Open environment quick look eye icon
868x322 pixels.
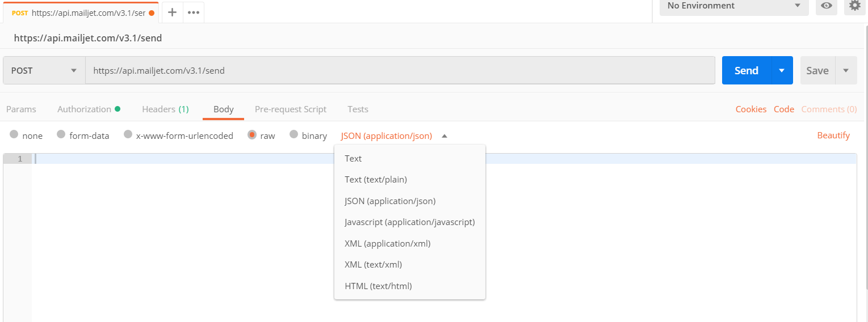pos(827,6)
